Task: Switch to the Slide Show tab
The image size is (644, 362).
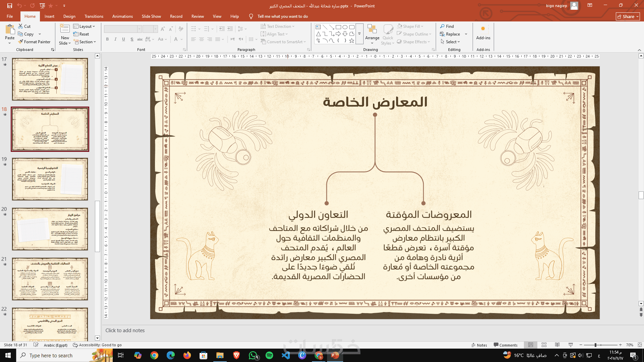Action: coord(151,16)
